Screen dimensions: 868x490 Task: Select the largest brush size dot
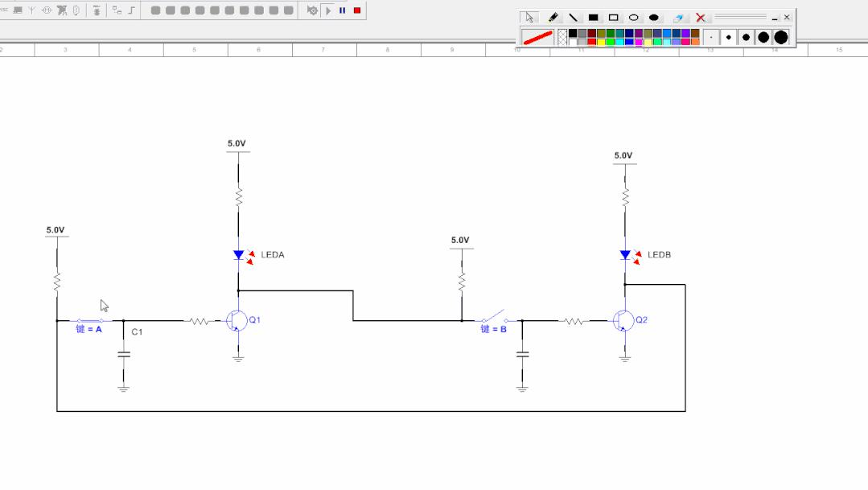[x=781, y=37]
